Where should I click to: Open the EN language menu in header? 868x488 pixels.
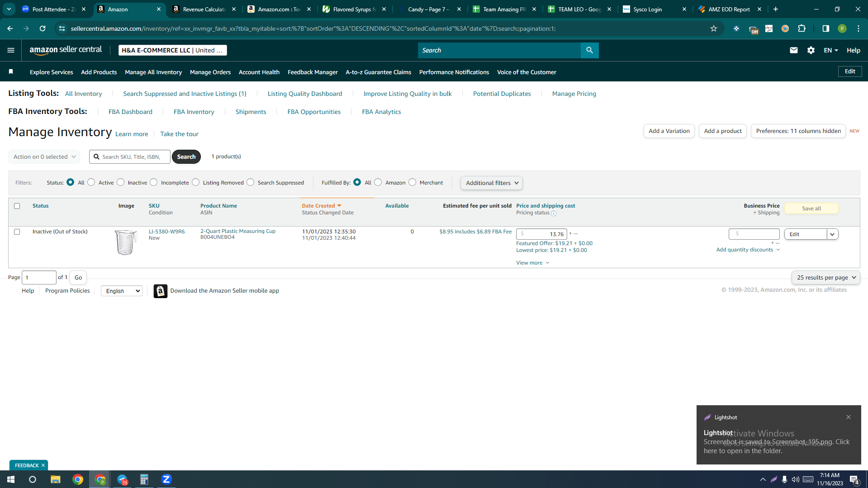[x=830, y=50]
